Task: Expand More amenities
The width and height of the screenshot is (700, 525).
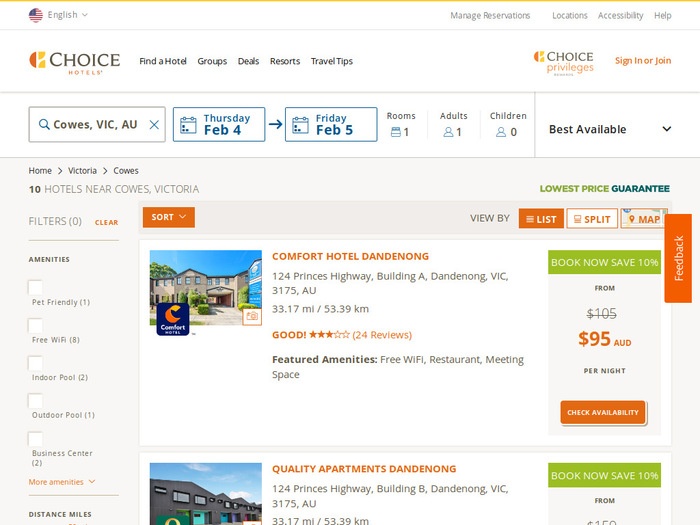Action: (x=62, y=482)
